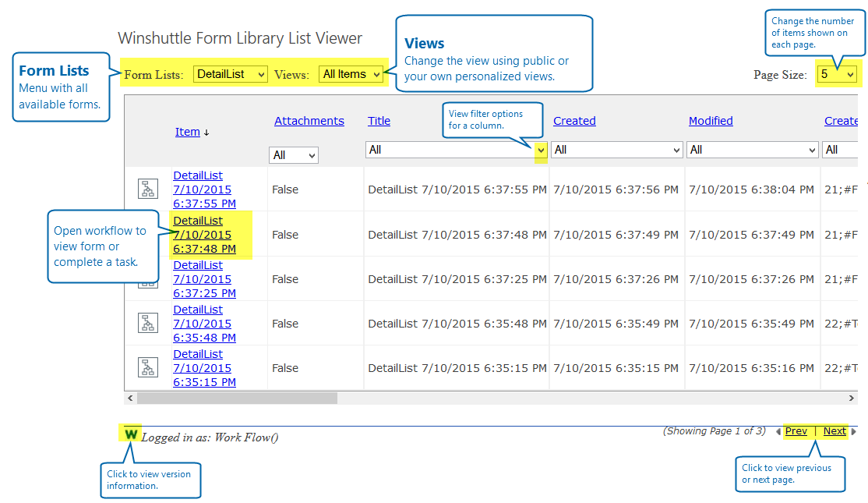This screenshot has height=503, width=868.
Task: Expand the Modified column filter dropdown
Action: (x=753, y=150)
